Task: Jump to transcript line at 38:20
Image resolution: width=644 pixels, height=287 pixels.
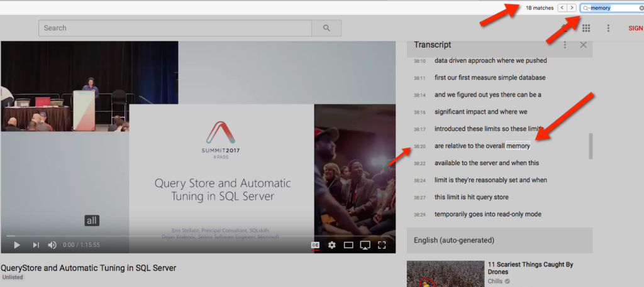Action: pos(419,146)
